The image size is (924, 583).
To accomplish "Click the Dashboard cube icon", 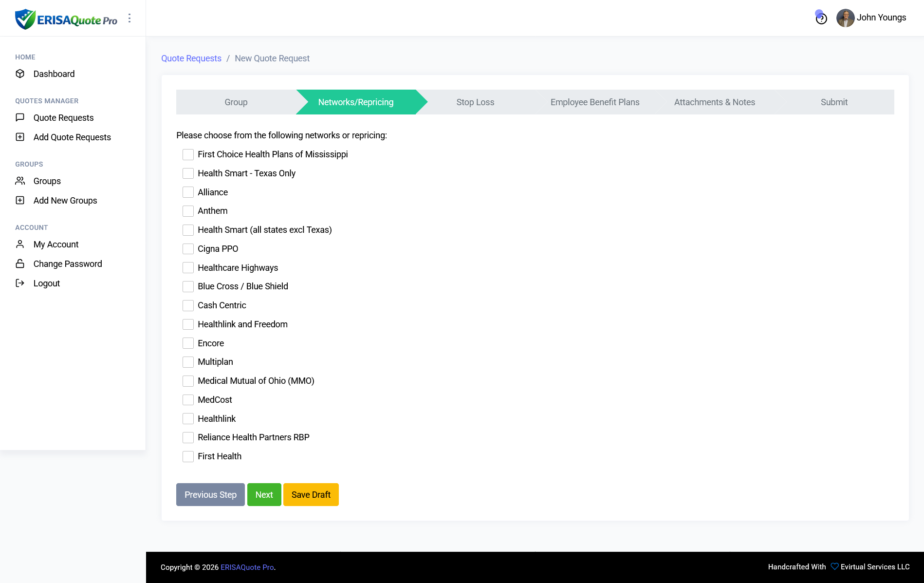I will (20, 74).
